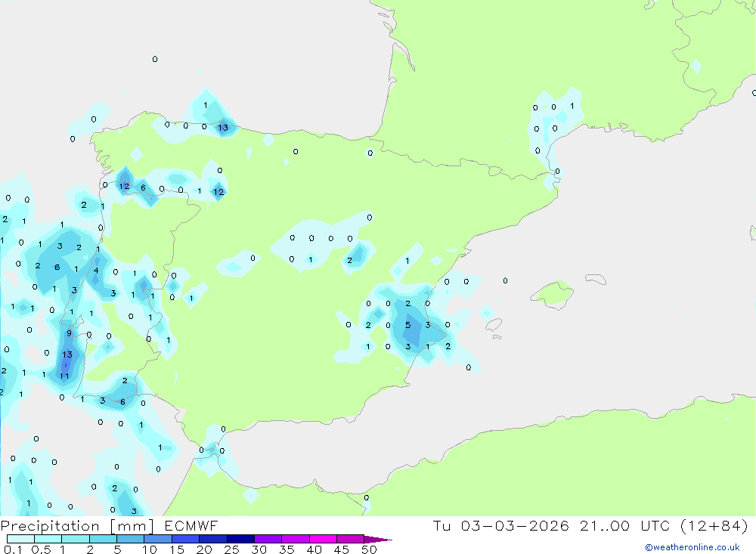Viewport: 756px width, 554px height.
Task: Click the '40' legend scale label
Action: 314,549
